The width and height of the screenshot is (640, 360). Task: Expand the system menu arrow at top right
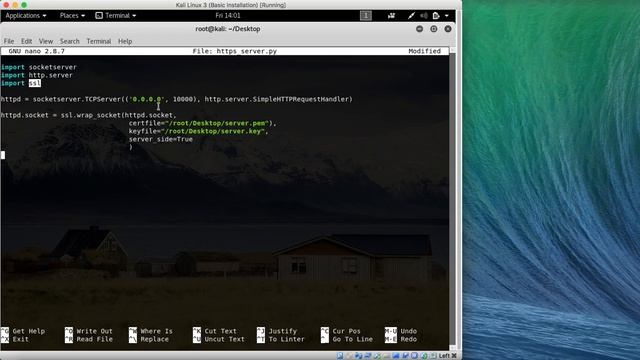[447, 16]
